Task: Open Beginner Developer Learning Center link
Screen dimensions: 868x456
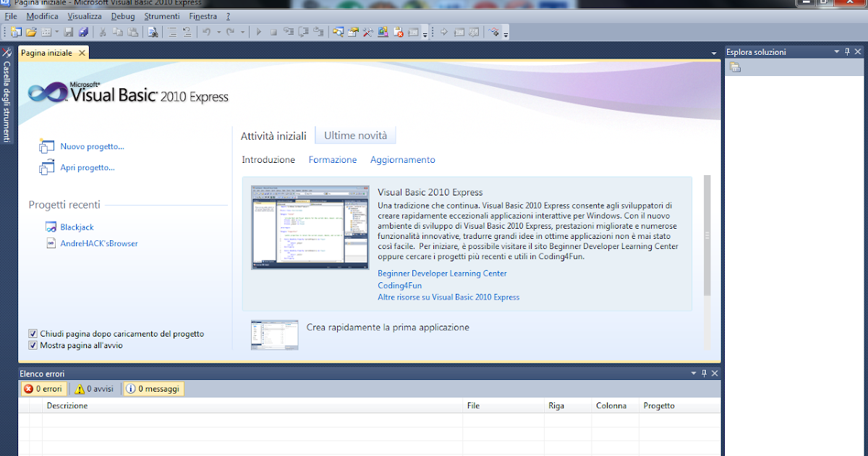Action: pyautogui.click(x=442, y=274)
